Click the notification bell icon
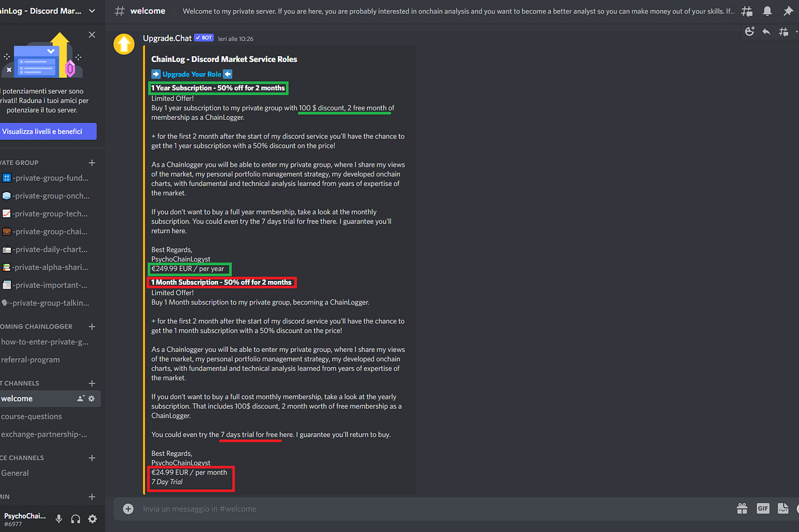The height and width of the screenshot is (532, 799). [x=767, y=11]
